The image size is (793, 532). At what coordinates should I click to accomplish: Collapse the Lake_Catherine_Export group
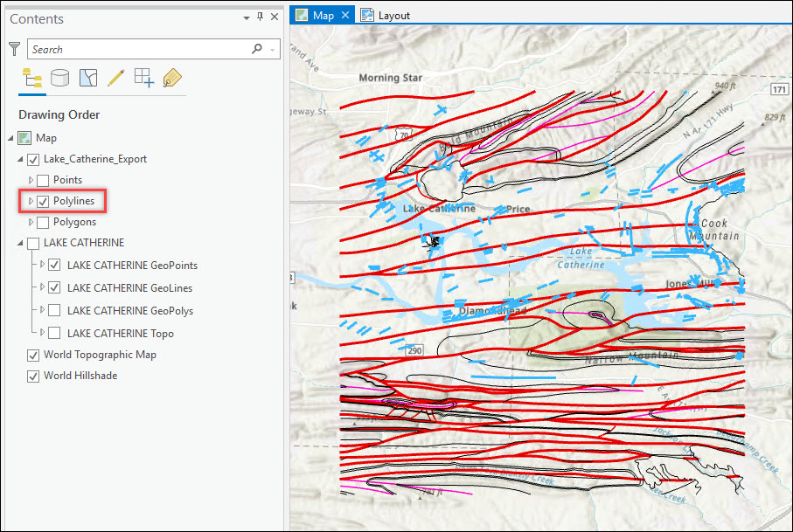click(22, 159)
